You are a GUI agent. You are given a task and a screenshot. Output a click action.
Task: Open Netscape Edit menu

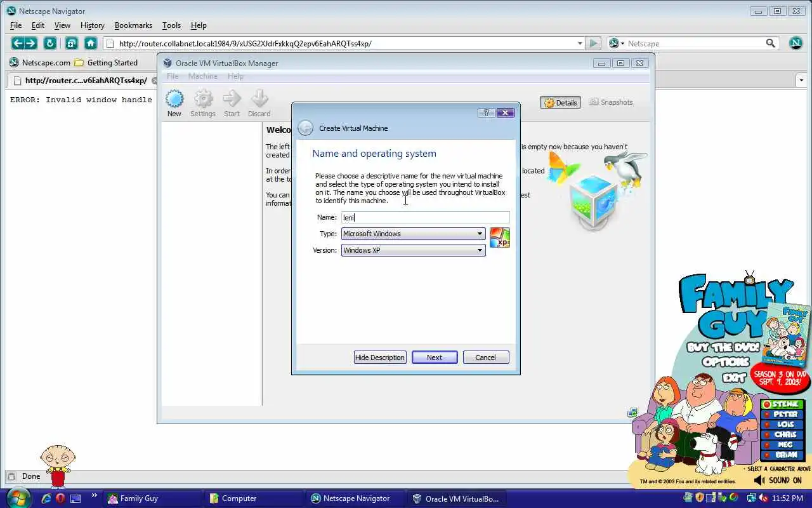tap(38, 25)
